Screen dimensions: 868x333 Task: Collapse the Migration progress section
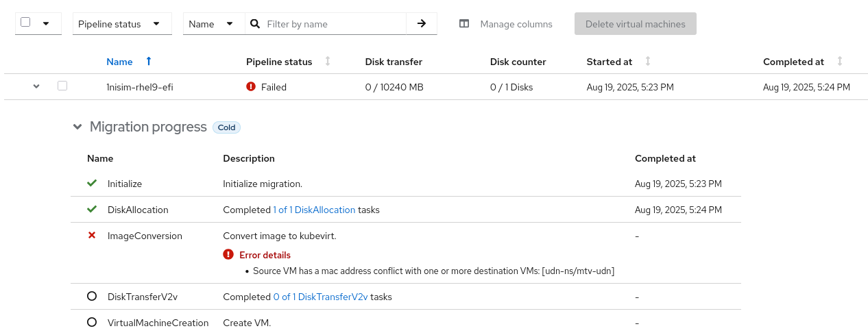pyautogui.click(x=77, y=127)
